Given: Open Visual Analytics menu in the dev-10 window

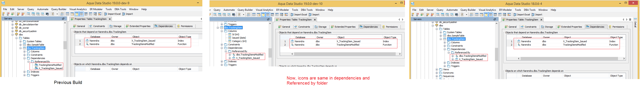Looking at the screenshot, I should pyautogui.click(x=264, y=10).
